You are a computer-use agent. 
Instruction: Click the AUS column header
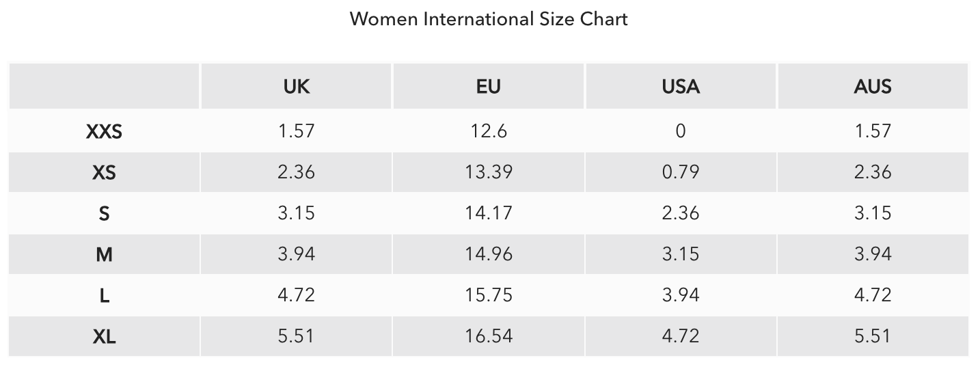[873, 87]
